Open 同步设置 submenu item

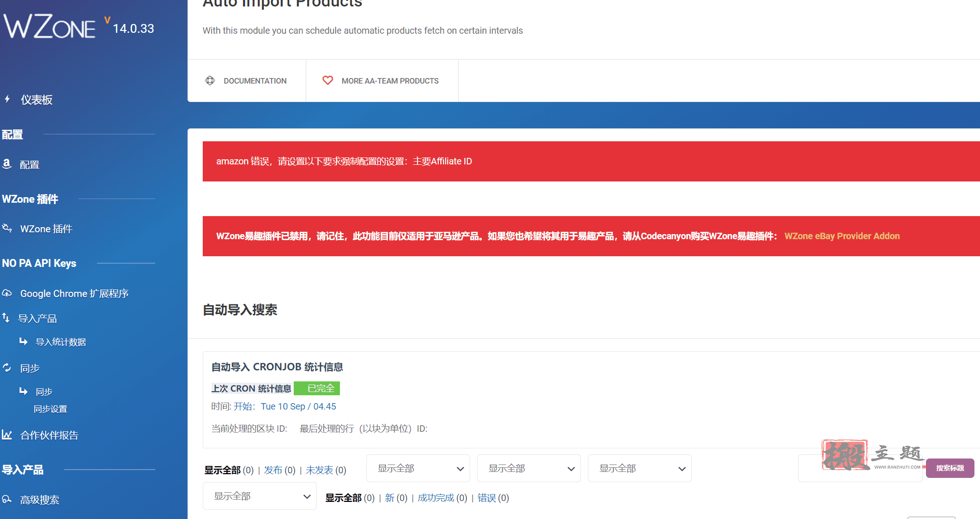click(x=50, y=409)
